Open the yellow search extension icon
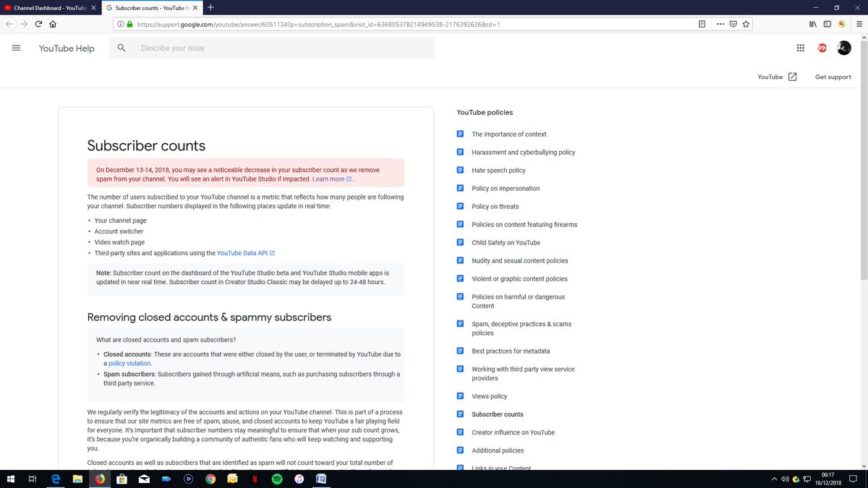 [842, 24]
